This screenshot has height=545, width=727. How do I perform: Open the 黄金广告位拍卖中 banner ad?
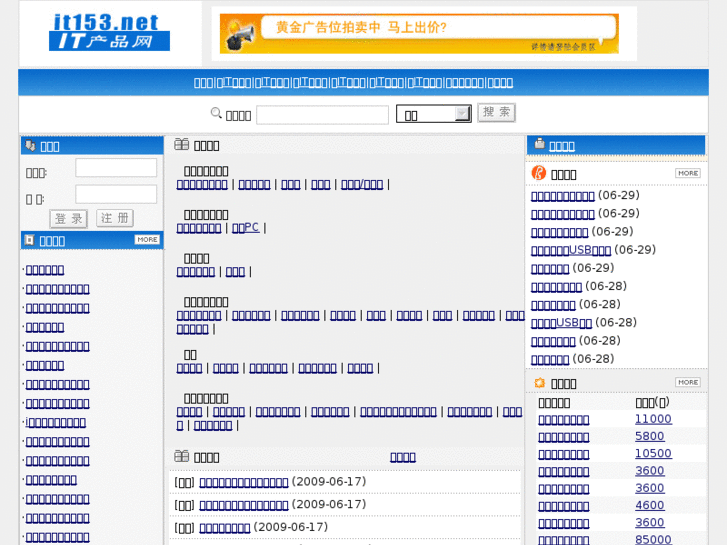coord(419,33)
